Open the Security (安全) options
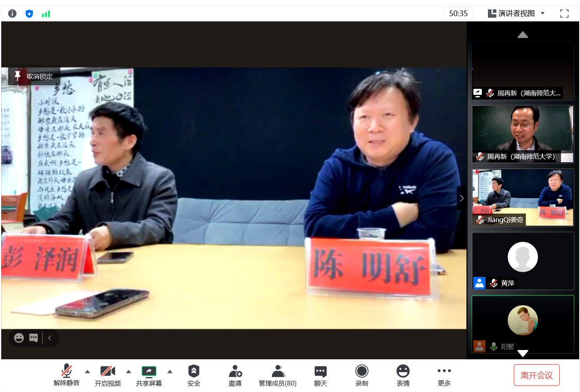 tap(194, 375)
